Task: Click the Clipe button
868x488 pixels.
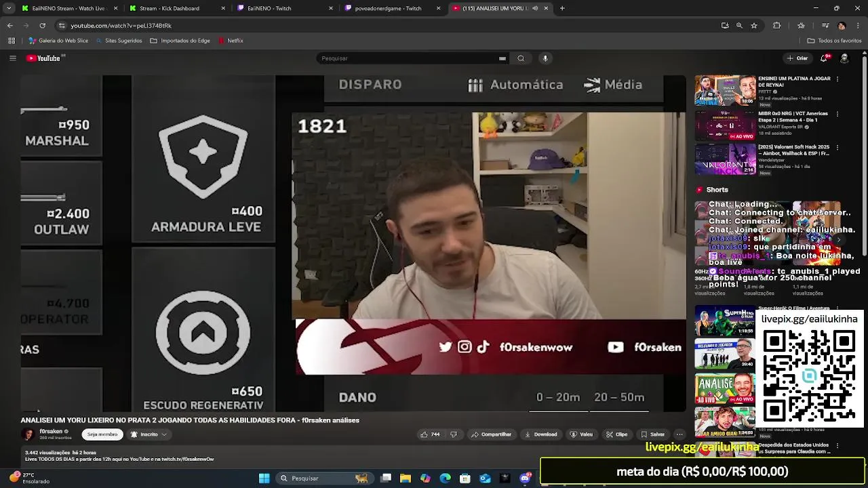Action: (617, 434)
